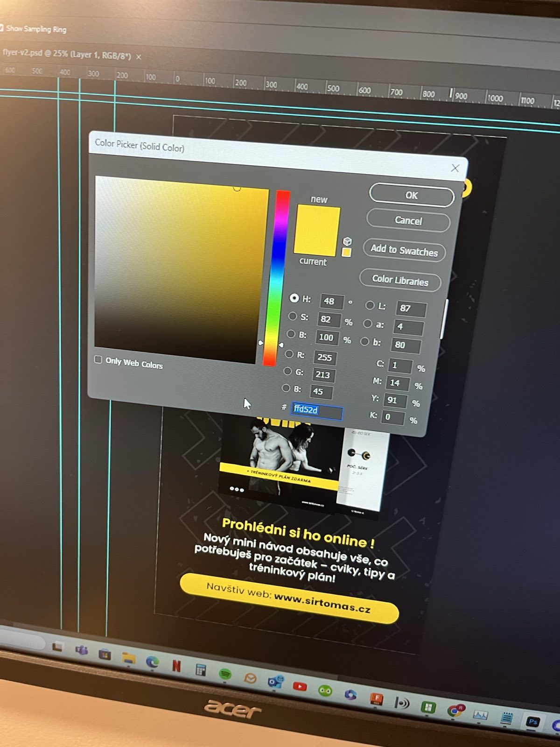Click the H value field showing 48
560x747 pixels.
click(x=332, y=301)
